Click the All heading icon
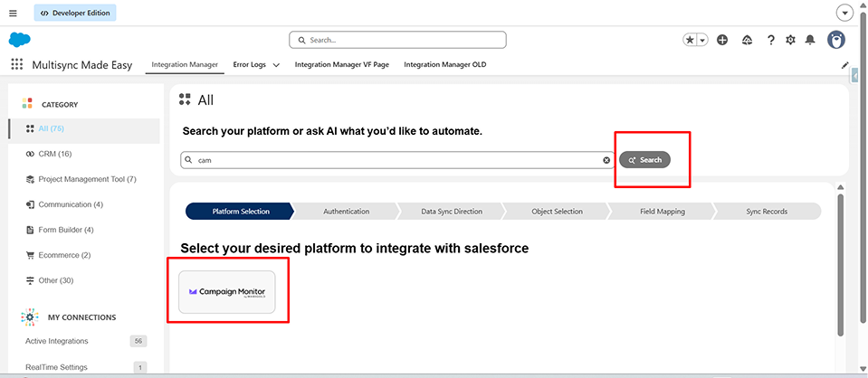The image size is (868, 378). click(x=185, y=99)
